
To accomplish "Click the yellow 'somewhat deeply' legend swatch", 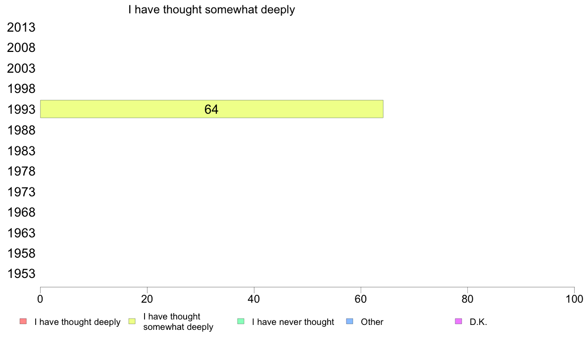I will (x=132, y=321).
